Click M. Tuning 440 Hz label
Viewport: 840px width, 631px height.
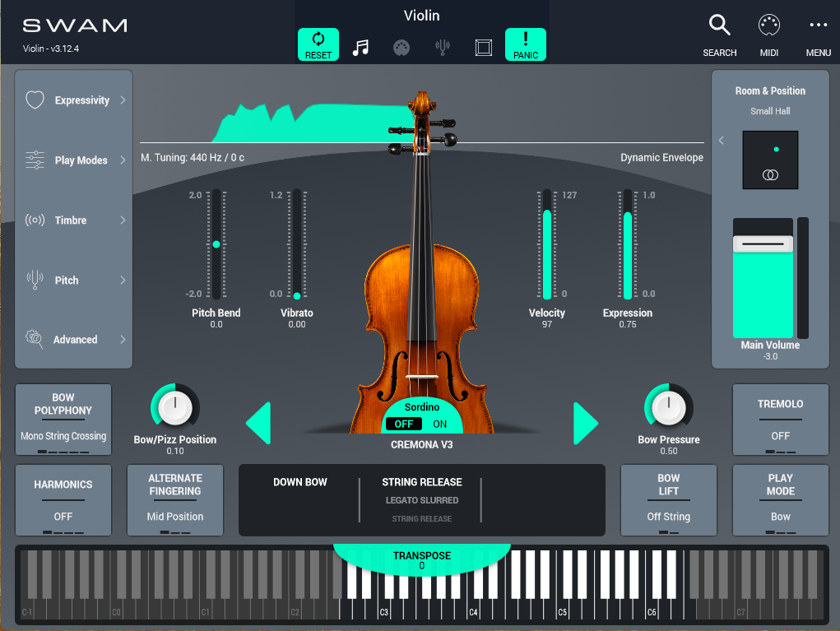[193, 157]
